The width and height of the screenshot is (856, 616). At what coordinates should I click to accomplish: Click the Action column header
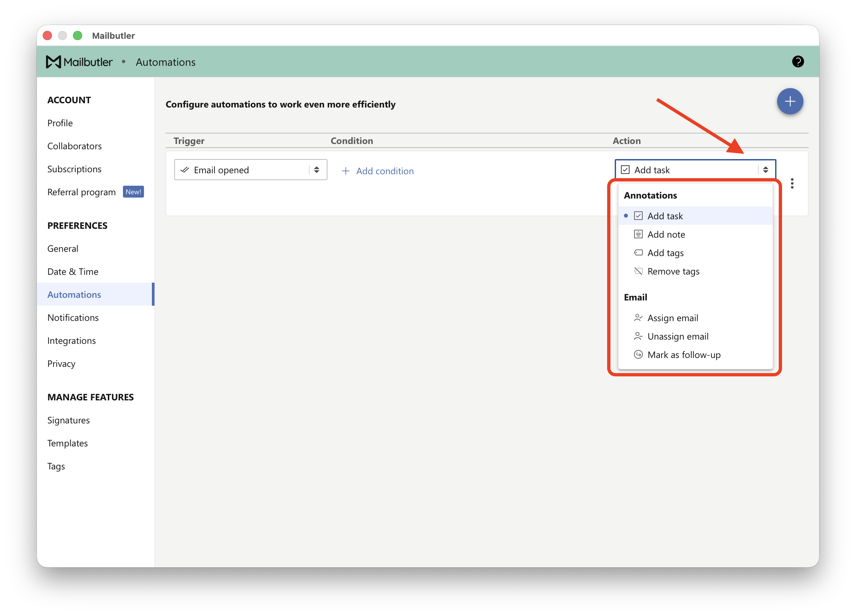click(x=627, y=141)
